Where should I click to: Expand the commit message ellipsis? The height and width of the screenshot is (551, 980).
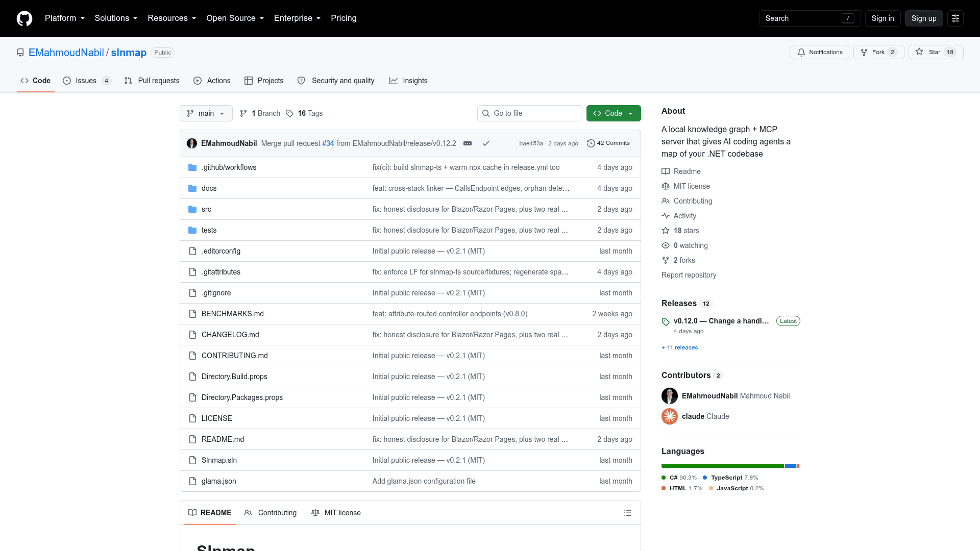point(468,143)
